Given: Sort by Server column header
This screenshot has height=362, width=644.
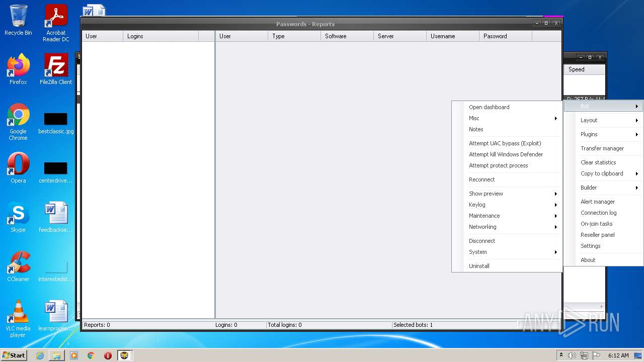Looking at the screenshot, I should (400, 36).
